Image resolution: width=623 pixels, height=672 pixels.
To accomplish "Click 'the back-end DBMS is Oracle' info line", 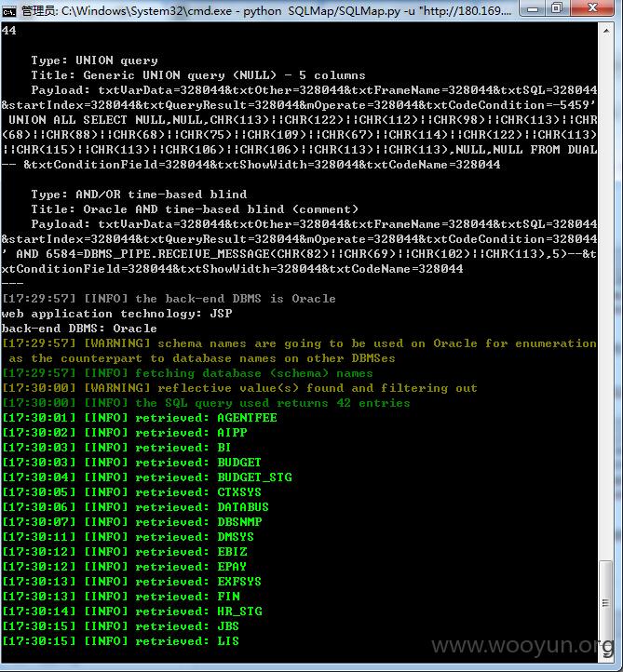I will click(169, 299).
